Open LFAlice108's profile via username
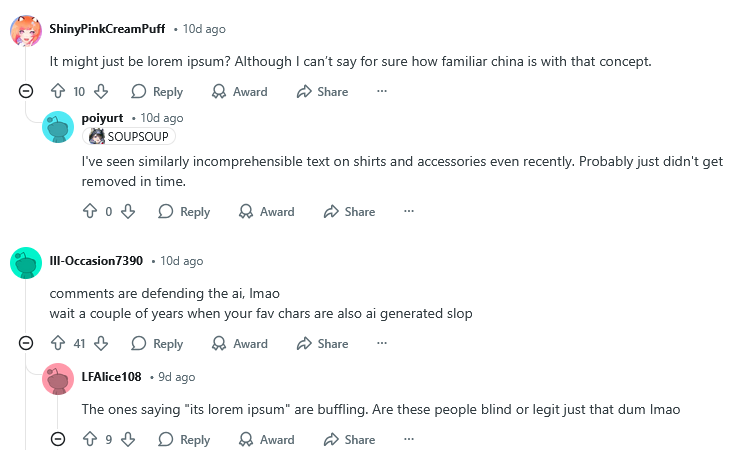The height and width of the screenshot is (450, 744). [x=112, y=377]
